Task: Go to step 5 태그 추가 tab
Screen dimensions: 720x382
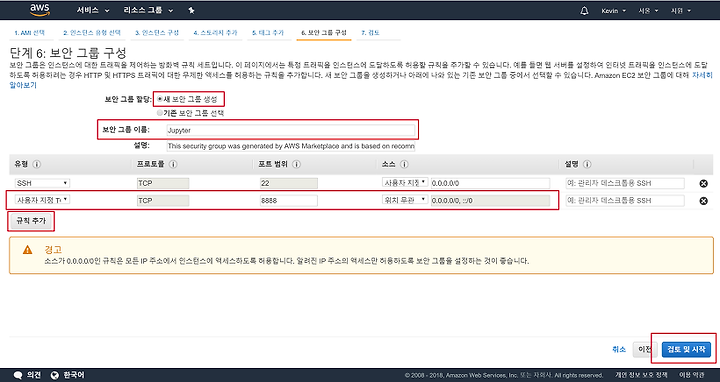Action: point(268,33)
